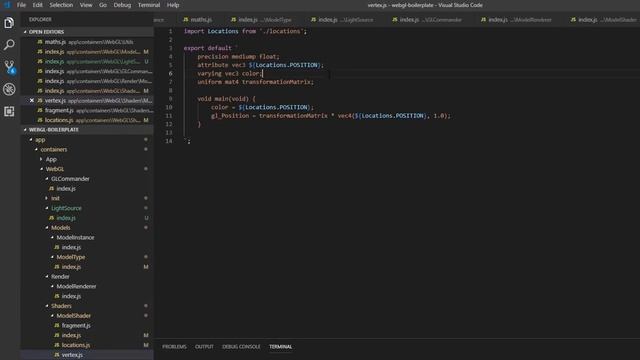Open the Selection menu
This screenshot has height=360, width=640.
tap(61, 5)
